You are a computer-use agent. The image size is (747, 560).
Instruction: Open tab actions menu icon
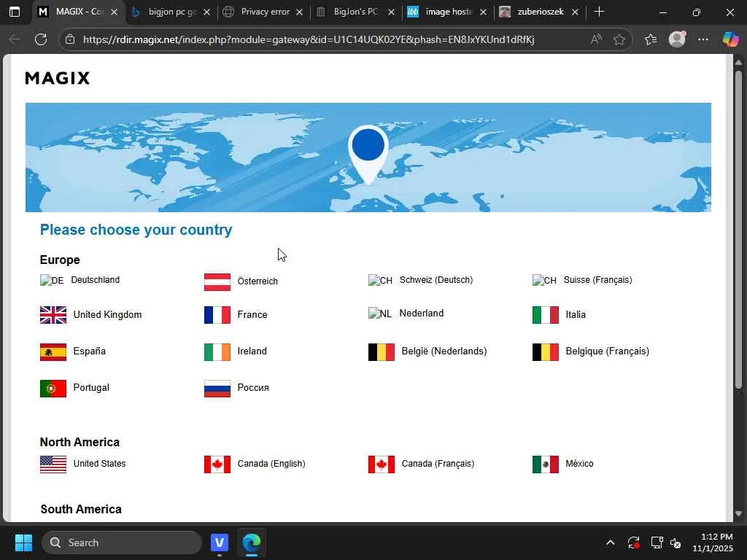(x=15, y=12)
